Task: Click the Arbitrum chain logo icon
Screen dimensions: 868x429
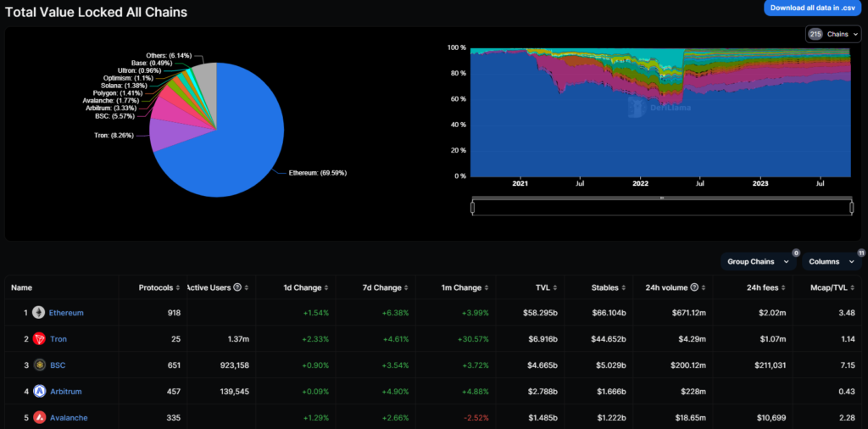Action: (38, 392)
